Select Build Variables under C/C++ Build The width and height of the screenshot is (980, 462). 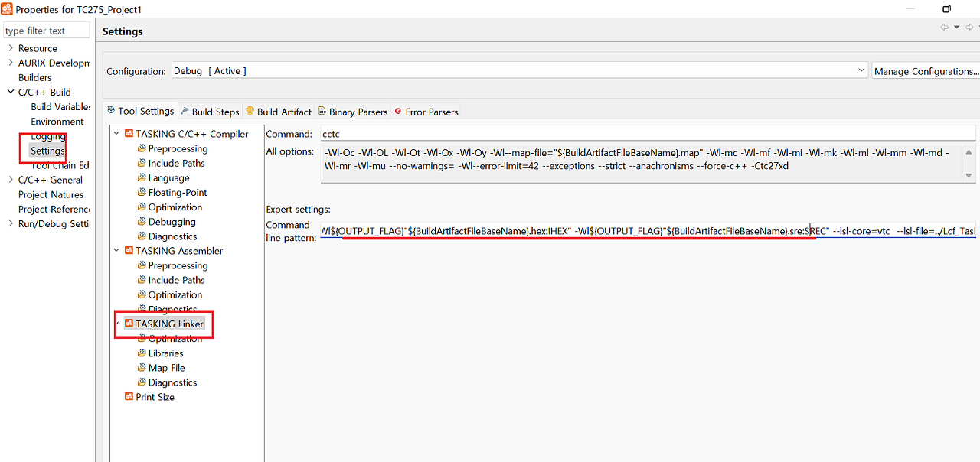(x=60, y=106)
